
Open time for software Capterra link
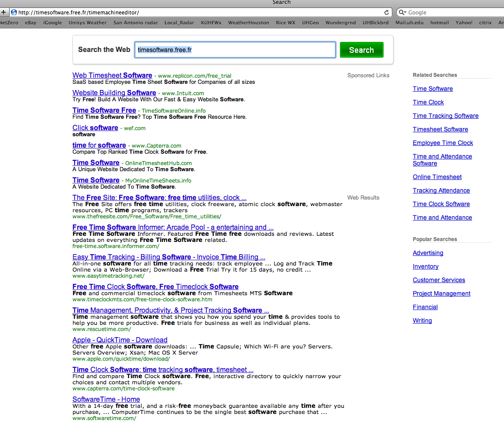pyautogui.click(x=99, y=145)
